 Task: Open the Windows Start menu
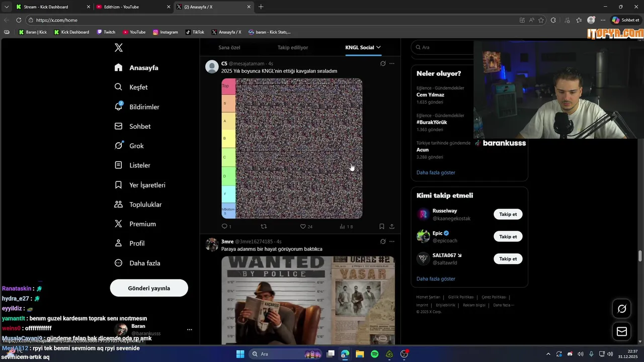[240, 354]
